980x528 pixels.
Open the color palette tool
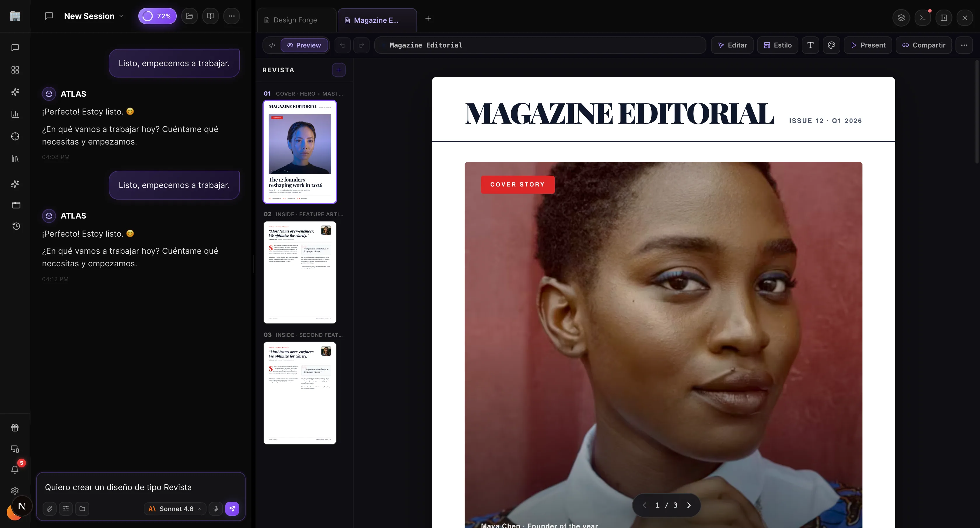point(832,45)
